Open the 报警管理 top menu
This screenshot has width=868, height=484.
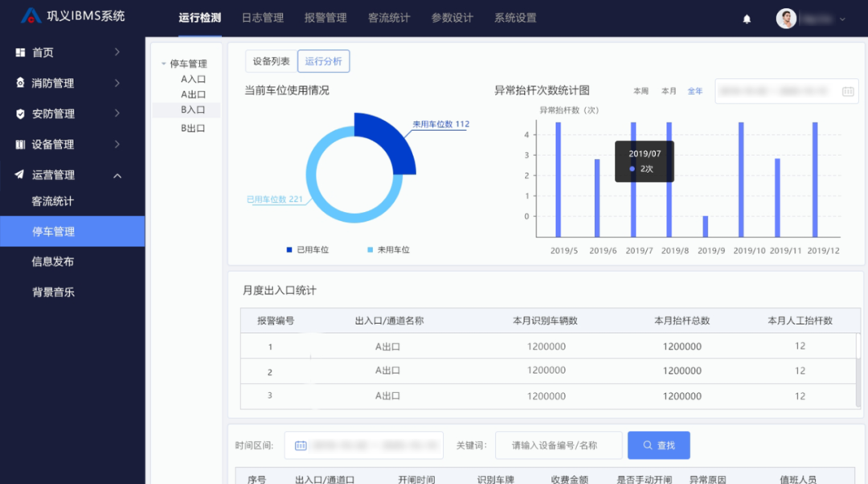pyautogui.click(x=325, y=18)
